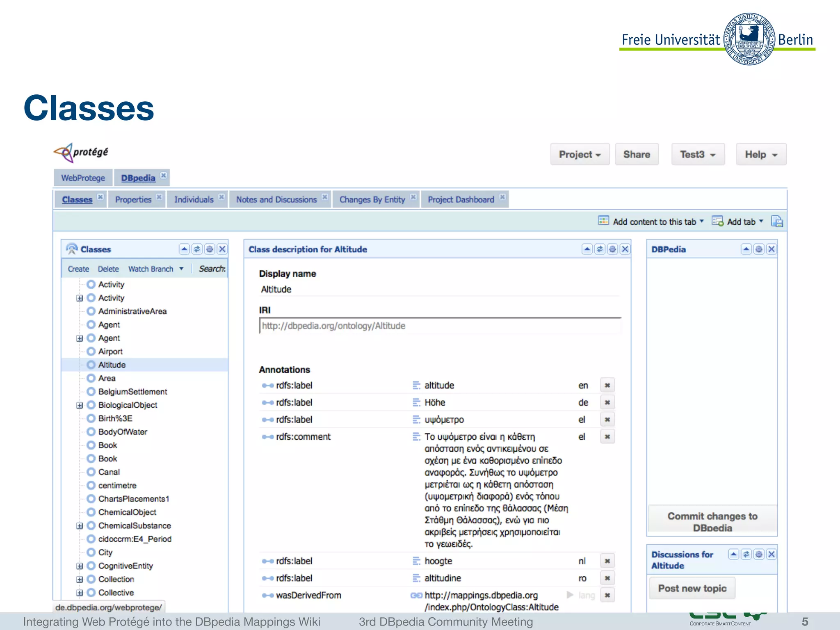Open the Add tab dropdown

coord(761,221)
